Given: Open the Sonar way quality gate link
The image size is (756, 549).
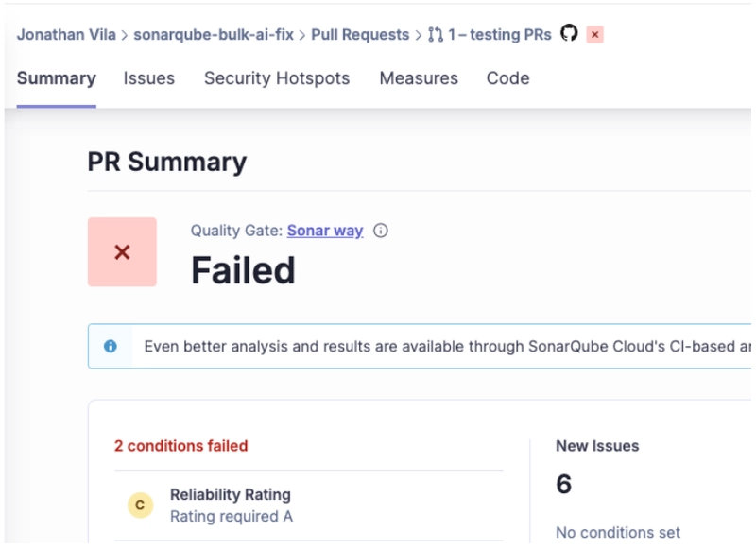Looking at the screenshot, I should point(325,231).
